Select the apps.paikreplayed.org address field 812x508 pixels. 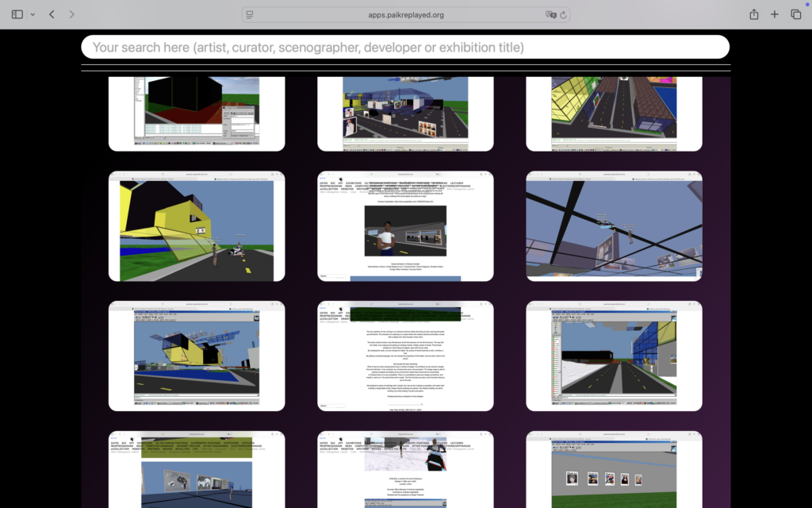[x=405, y=14]
